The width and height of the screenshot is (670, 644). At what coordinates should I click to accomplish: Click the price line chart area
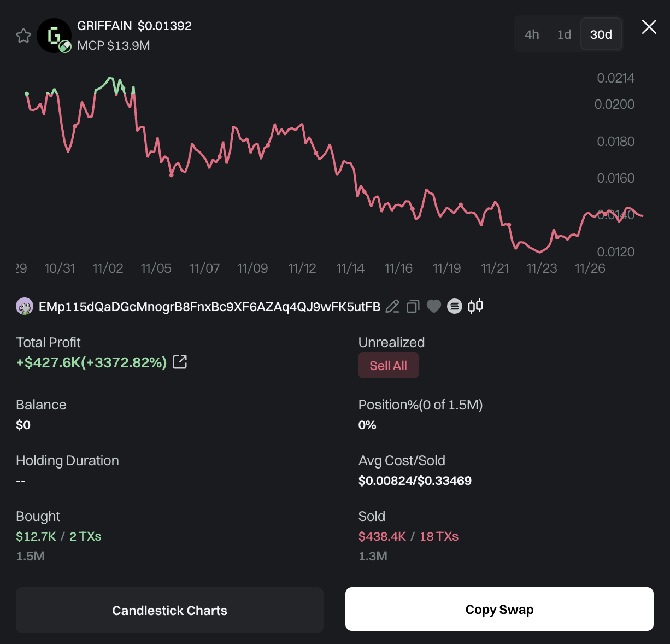coord(328,164)
